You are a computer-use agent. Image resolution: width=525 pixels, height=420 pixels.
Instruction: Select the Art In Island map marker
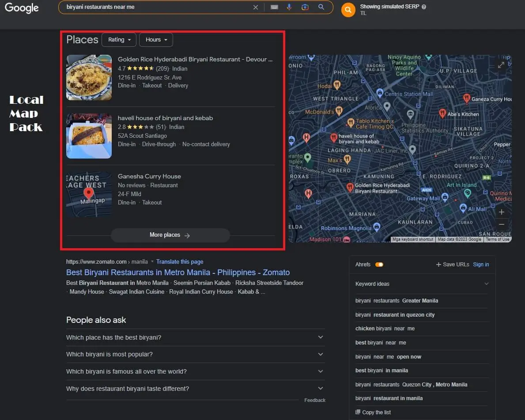(x=468, y=193)
